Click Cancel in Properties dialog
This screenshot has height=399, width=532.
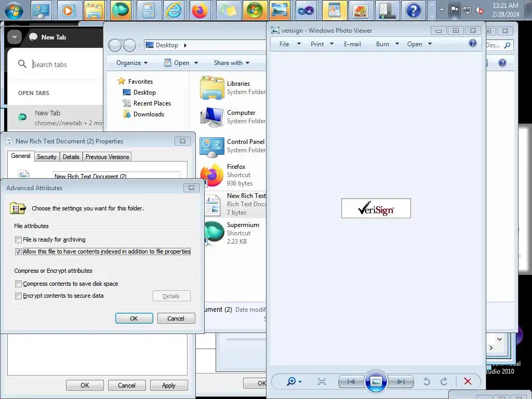[x=127, y=385]
